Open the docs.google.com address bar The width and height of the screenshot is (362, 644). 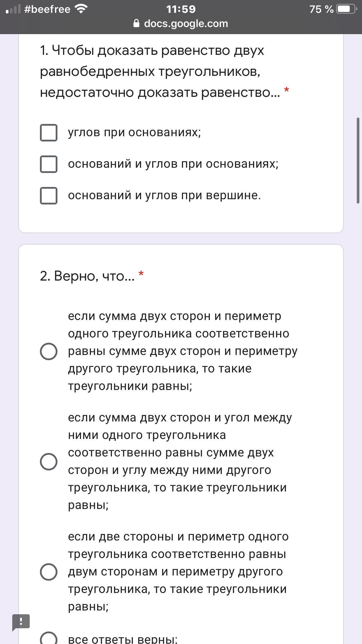[x=181, y=23]
